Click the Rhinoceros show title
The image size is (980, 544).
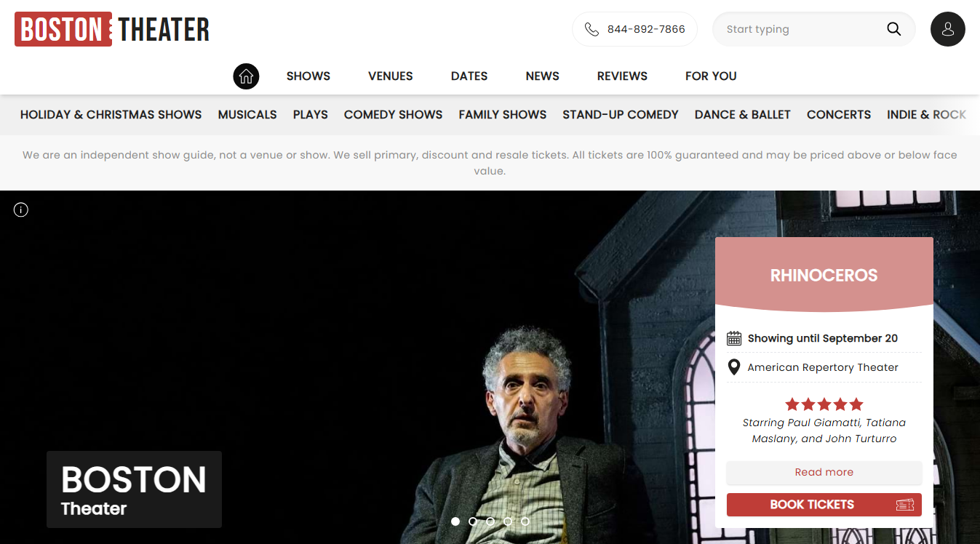pos(824,275)
